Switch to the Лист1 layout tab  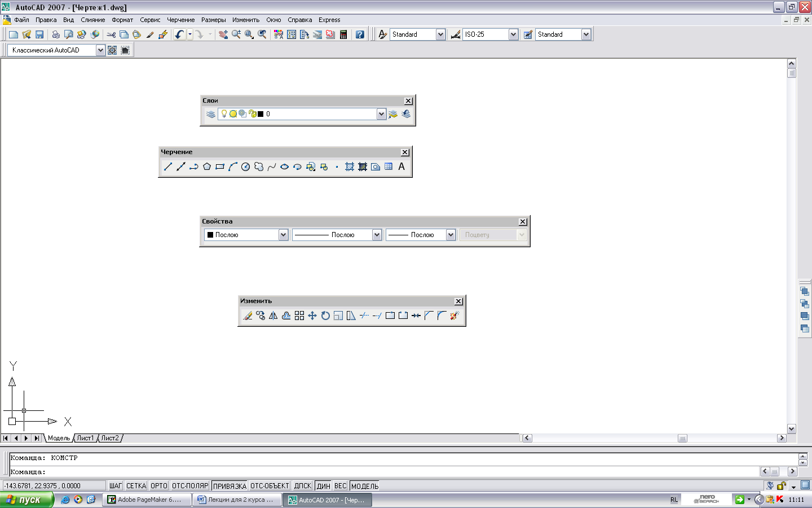[86, 438]
